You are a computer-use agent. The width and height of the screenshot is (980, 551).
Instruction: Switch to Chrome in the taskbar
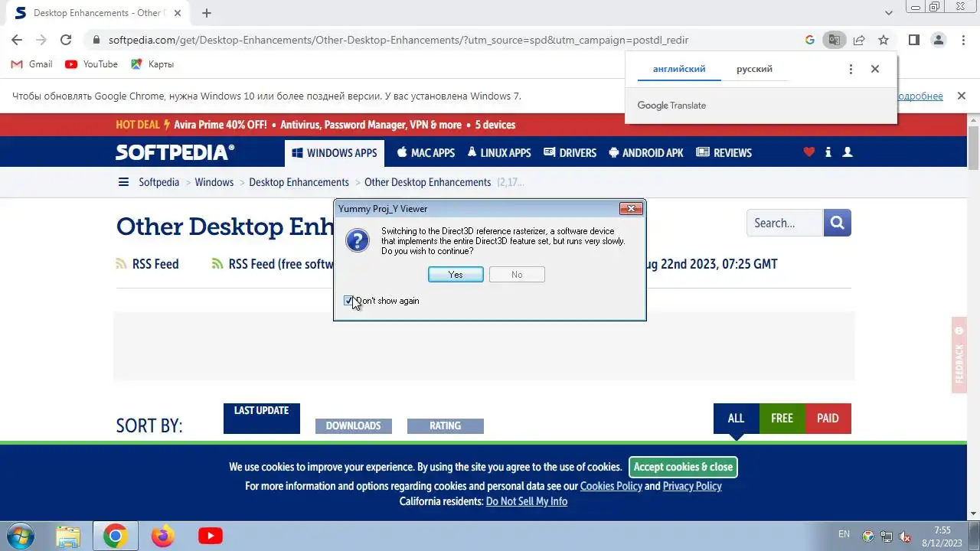point(116,536)
